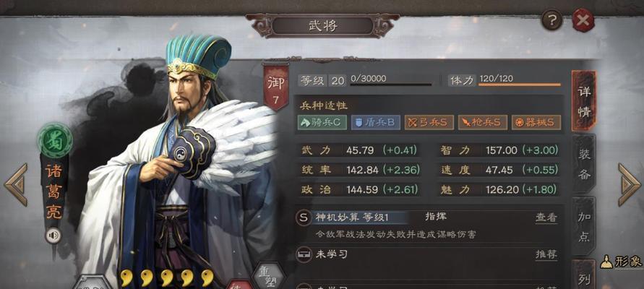Viewport: 644px width, 289px height.
Task: Tap the green 蜀 faction emblem
Action: click(x=55, y=140)
